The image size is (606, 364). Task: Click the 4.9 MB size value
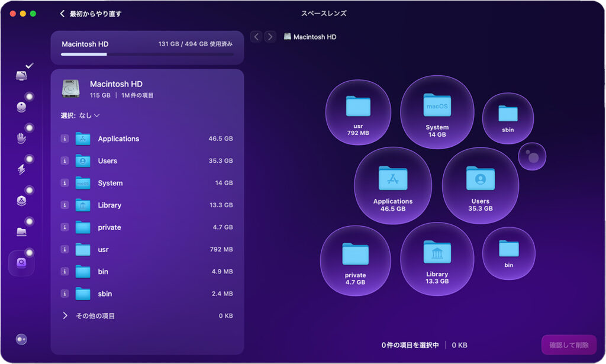tap(223, 271)
